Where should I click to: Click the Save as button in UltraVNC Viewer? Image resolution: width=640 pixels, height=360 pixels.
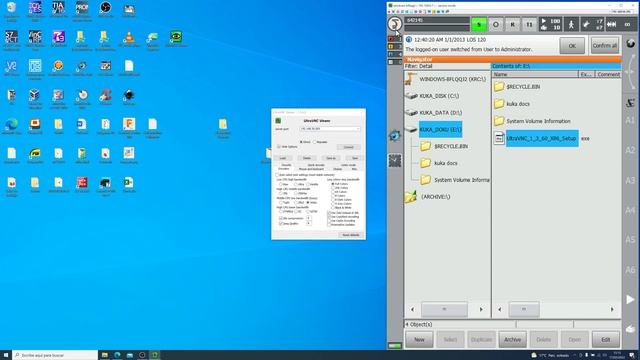[x=331, y=158]
